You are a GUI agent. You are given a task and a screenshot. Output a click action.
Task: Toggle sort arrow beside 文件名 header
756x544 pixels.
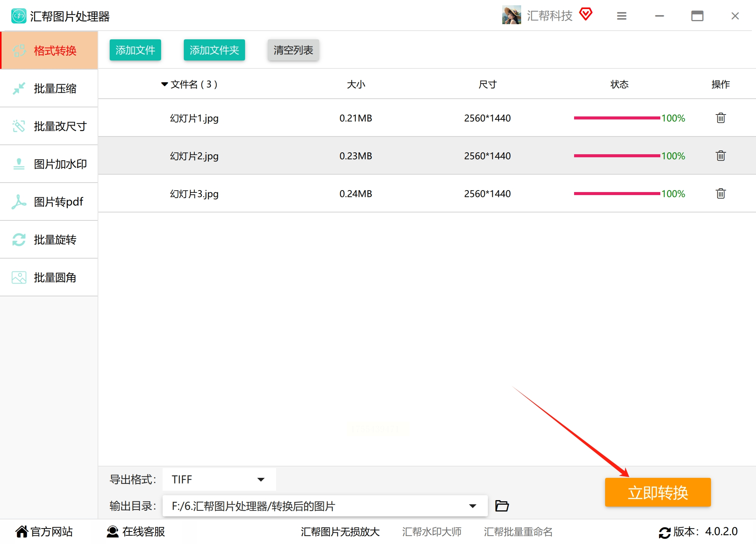click(165, 84)
